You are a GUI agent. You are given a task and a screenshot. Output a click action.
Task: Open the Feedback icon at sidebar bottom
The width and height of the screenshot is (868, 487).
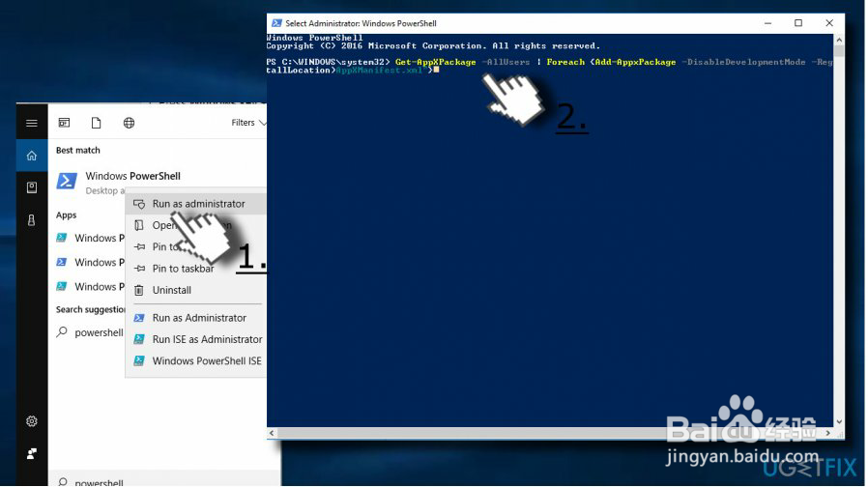pos(32,454)
